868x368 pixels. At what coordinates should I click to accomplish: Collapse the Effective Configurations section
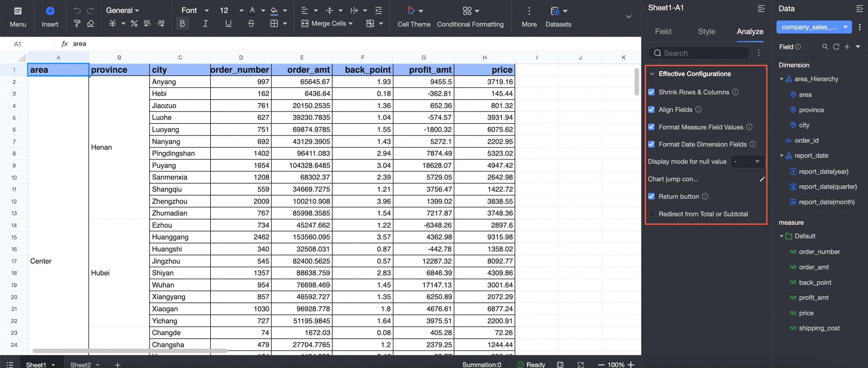(652, 74)
